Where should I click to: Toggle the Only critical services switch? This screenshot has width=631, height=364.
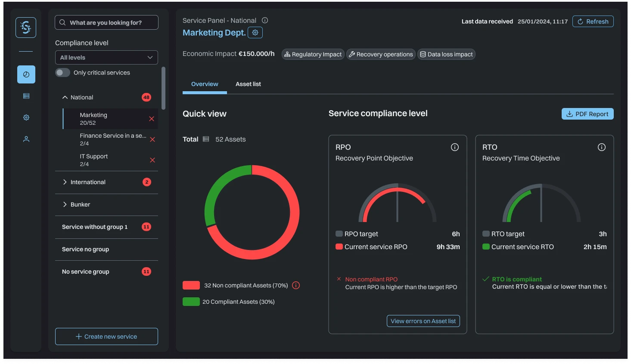(63, 73)
